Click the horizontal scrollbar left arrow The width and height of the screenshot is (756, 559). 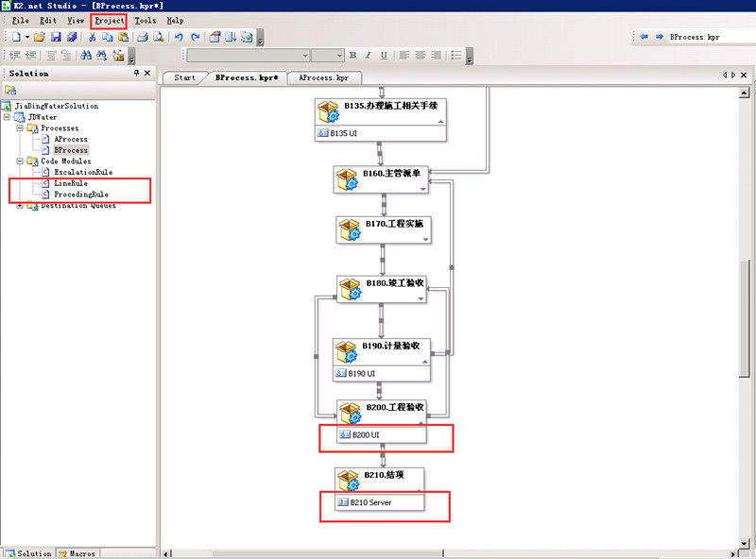click(x=166, y=554)
